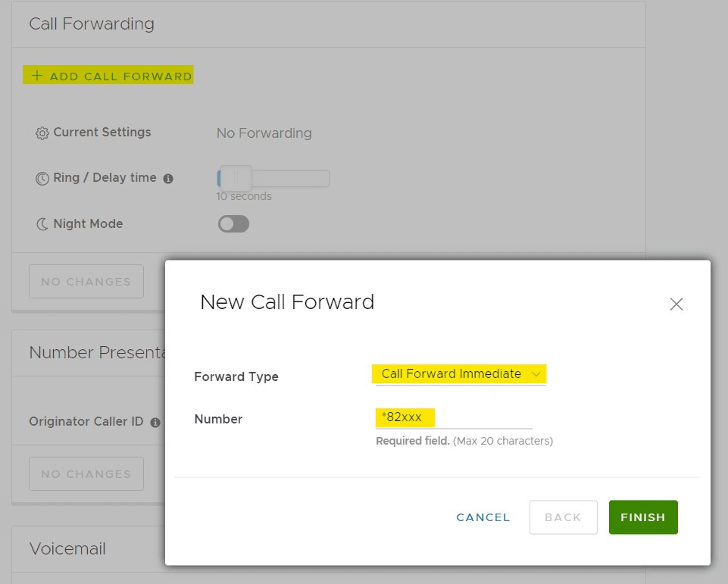728x584 pixels.
Task: Click No Changes button under Call Forwarding
Action: (x=86, y=282)
